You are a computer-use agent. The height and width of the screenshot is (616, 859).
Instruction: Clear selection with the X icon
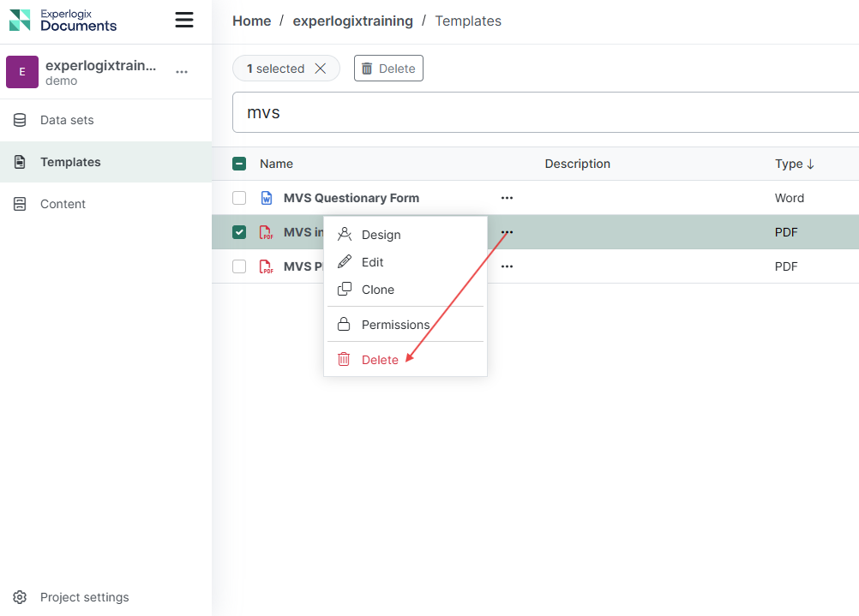(321, 69)
